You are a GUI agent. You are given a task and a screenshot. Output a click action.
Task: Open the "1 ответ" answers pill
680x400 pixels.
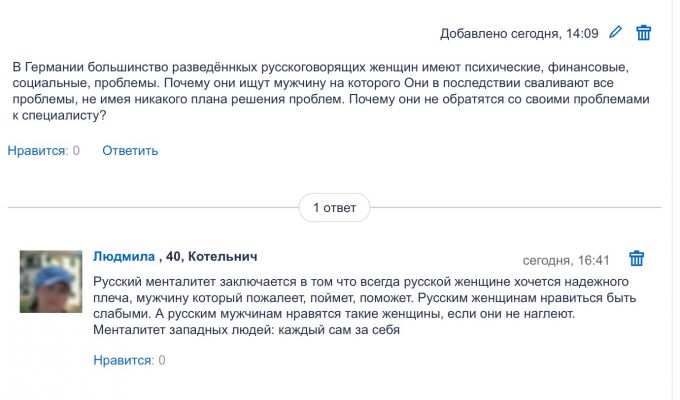tap(334, 208)
